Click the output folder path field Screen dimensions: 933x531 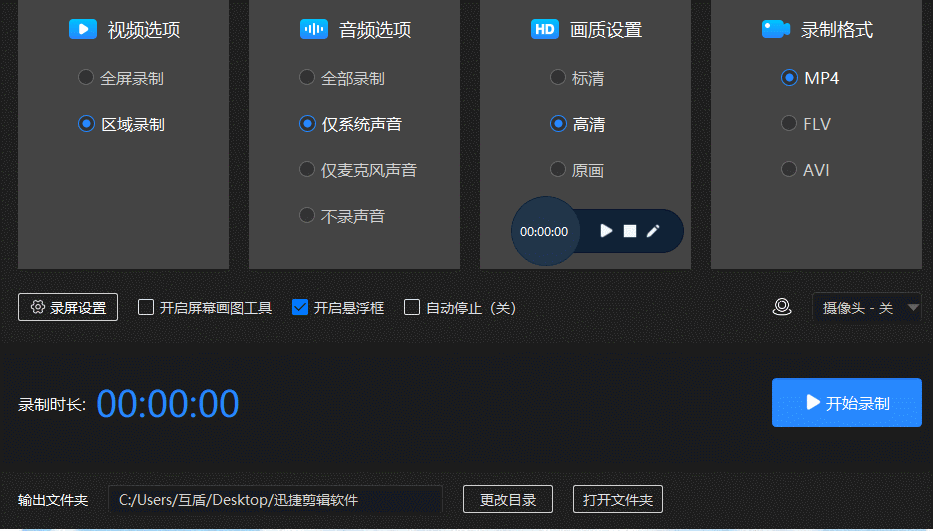tap(275, 499)
